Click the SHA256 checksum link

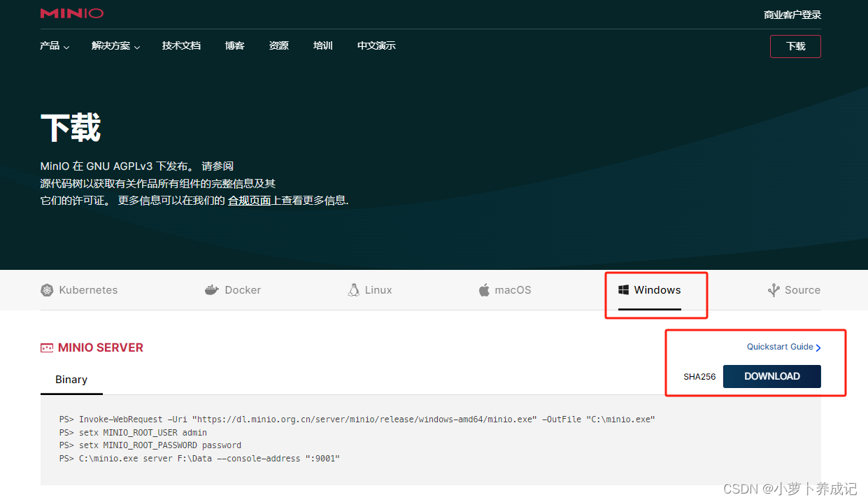pos(699,377)
